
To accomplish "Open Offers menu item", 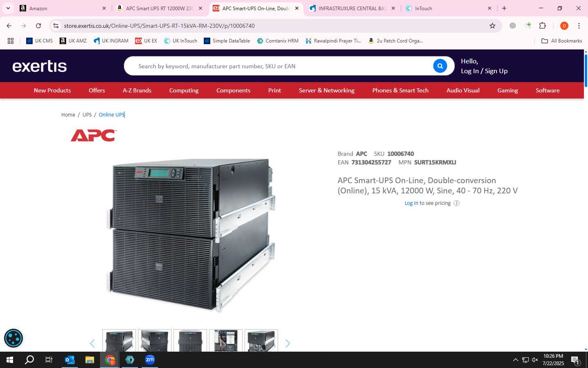I will [x=97, y=90].
